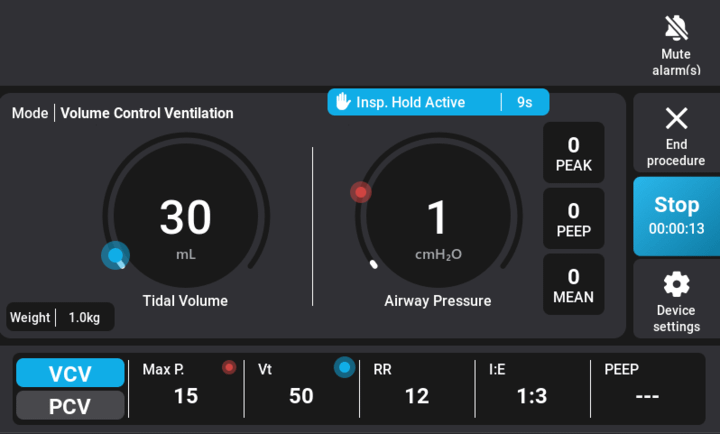Screen dimensions: 720x434
Task: Open the MEAN pressure readout tile
Action: coord(573,285)
